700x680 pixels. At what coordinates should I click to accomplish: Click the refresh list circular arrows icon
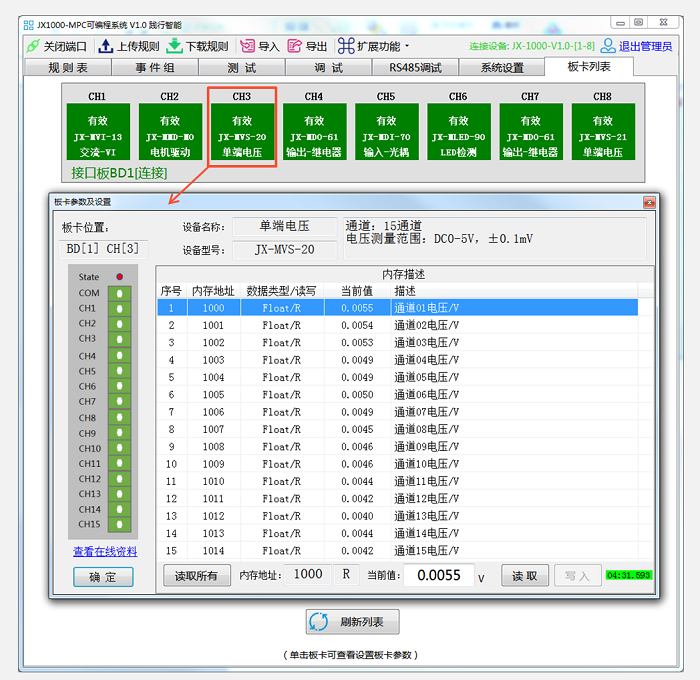pos(319,622)
